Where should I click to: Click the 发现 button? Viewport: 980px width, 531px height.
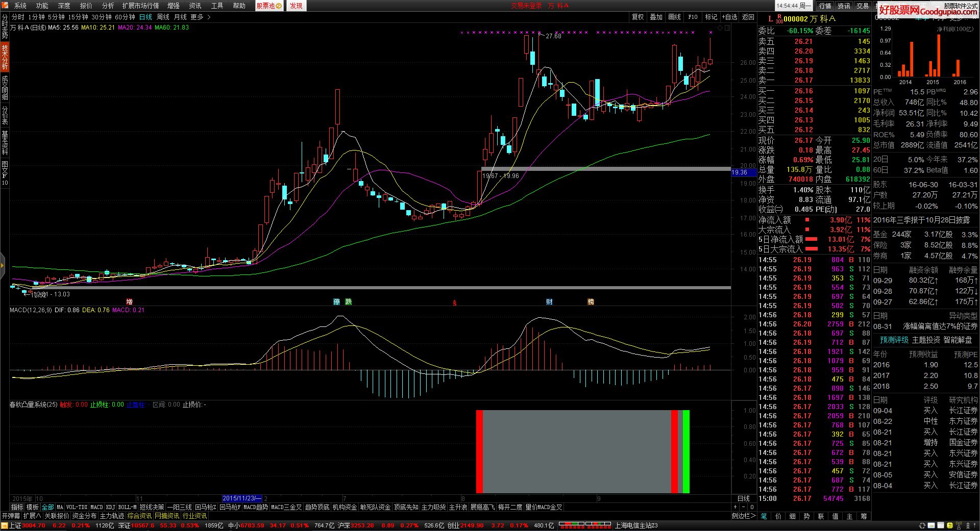[296, 6]
